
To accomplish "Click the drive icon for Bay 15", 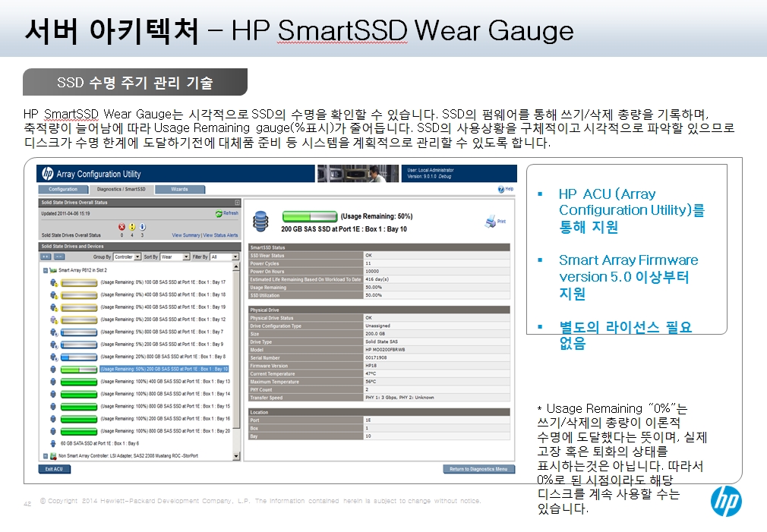I will click(53, 407).
